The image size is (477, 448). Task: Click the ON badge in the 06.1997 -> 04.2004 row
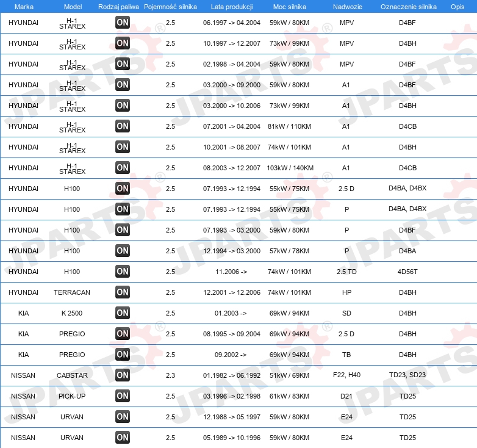click(x=123, y=22)
